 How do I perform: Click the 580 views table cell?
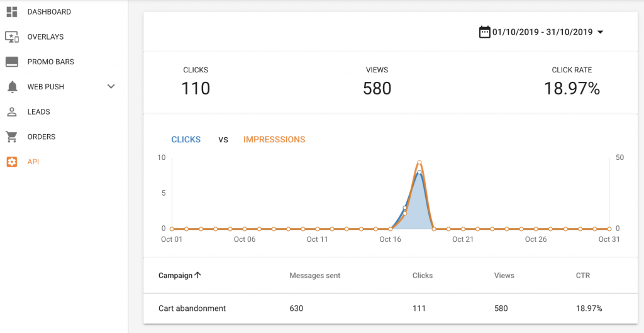tap(501, 308)
